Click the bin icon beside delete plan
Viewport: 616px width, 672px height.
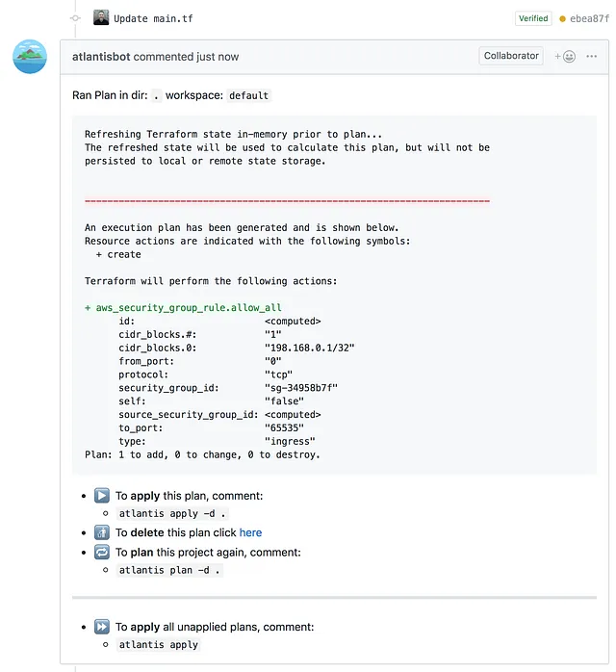click(102, 532)
